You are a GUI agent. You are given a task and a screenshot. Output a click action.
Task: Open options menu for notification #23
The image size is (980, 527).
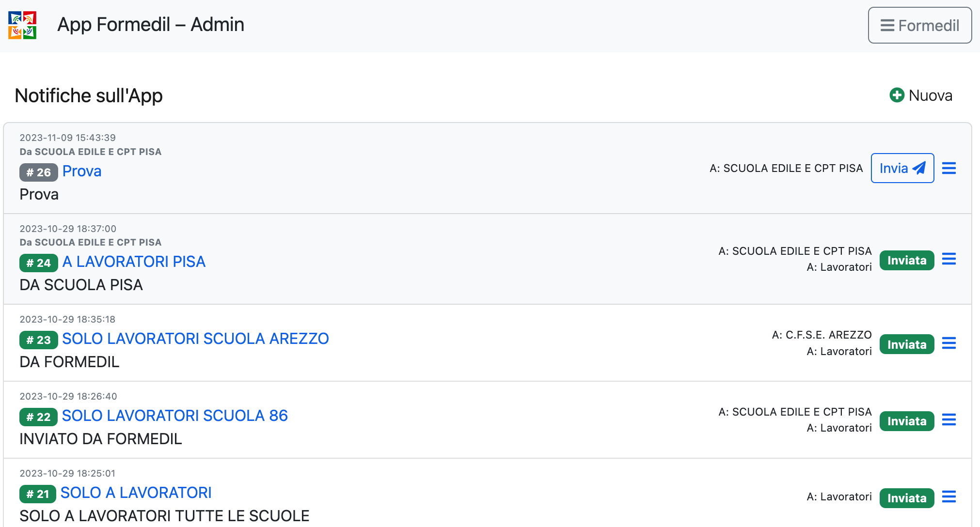948,343
